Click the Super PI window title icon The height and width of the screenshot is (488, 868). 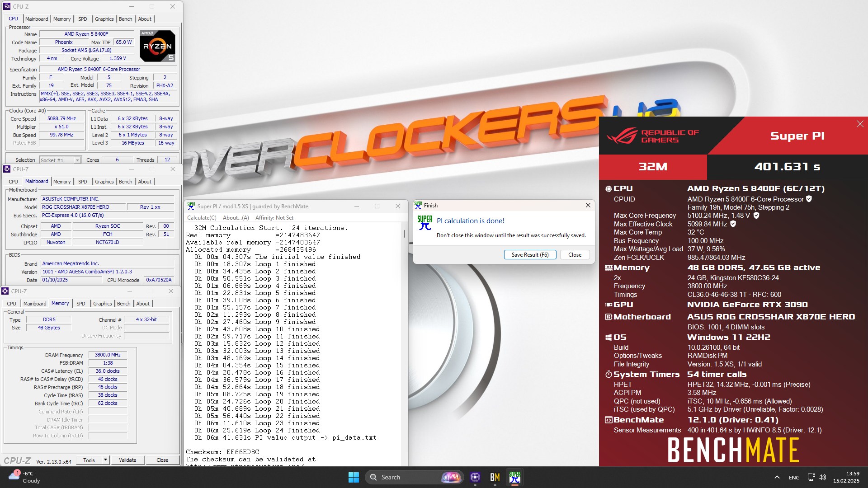coord(191,206)
